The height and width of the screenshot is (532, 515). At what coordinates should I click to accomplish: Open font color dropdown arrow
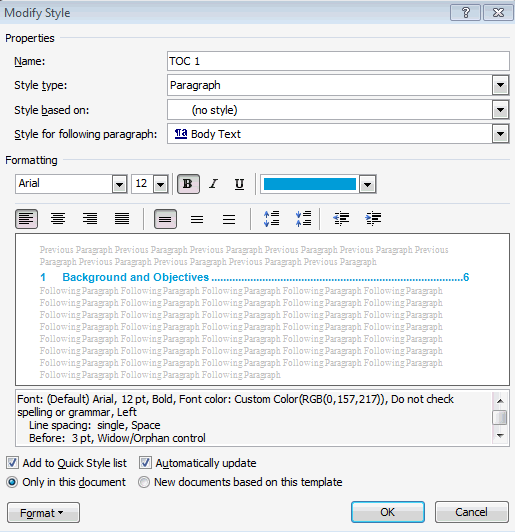tap(367, 184)
